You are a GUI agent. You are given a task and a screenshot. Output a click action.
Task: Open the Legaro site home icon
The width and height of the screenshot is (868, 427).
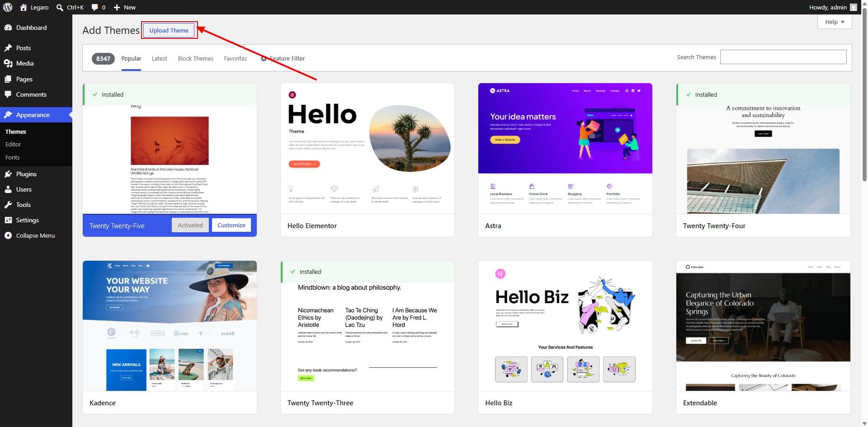[24, 7]
